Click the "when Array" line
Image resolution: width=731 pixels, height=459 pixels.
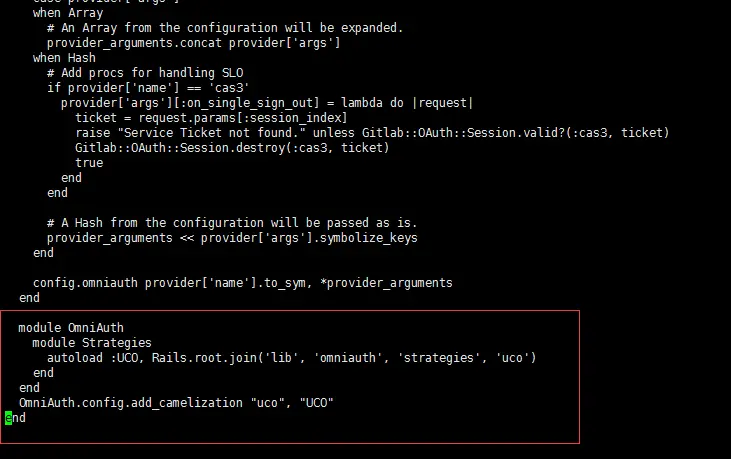pos(66,13)
